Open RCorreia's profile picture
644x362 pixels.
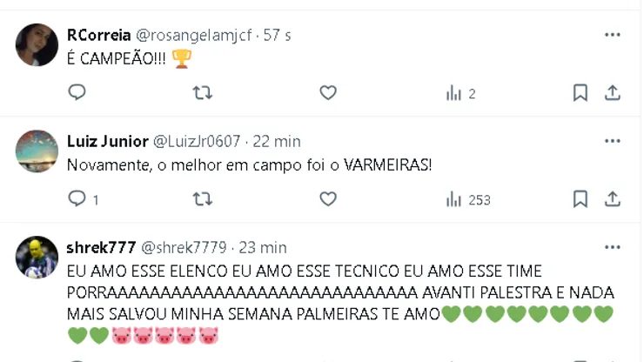[37, 44]
